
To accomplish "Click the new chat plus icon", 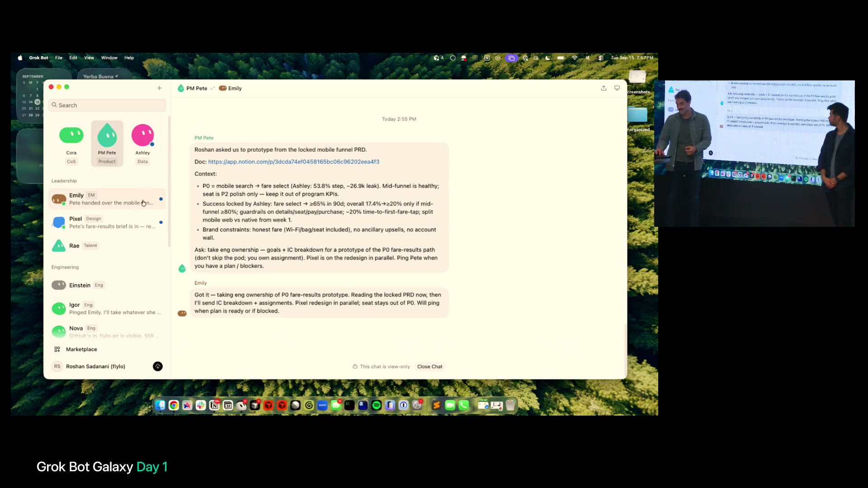I will click(159, 88).
